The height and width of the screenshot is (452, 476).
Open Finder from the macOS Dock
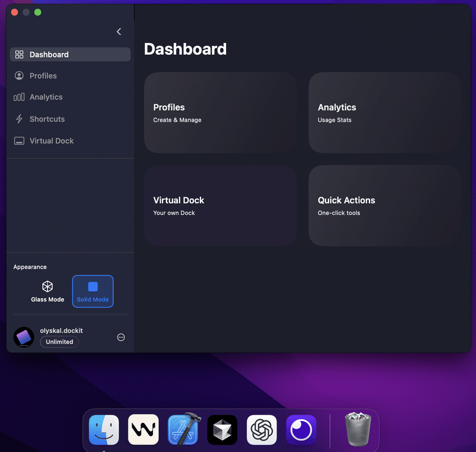coord(104,430)
